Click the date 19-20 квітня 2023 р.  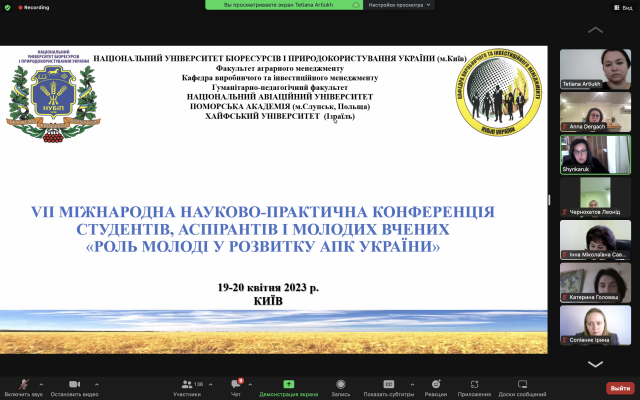click(x=268, y=288)
